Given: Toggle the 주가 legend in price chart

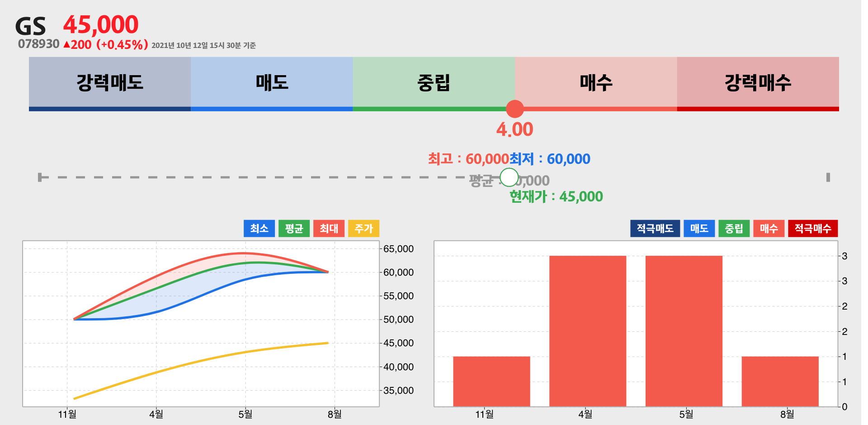Looking at the screenshot, I should (363, 229).
